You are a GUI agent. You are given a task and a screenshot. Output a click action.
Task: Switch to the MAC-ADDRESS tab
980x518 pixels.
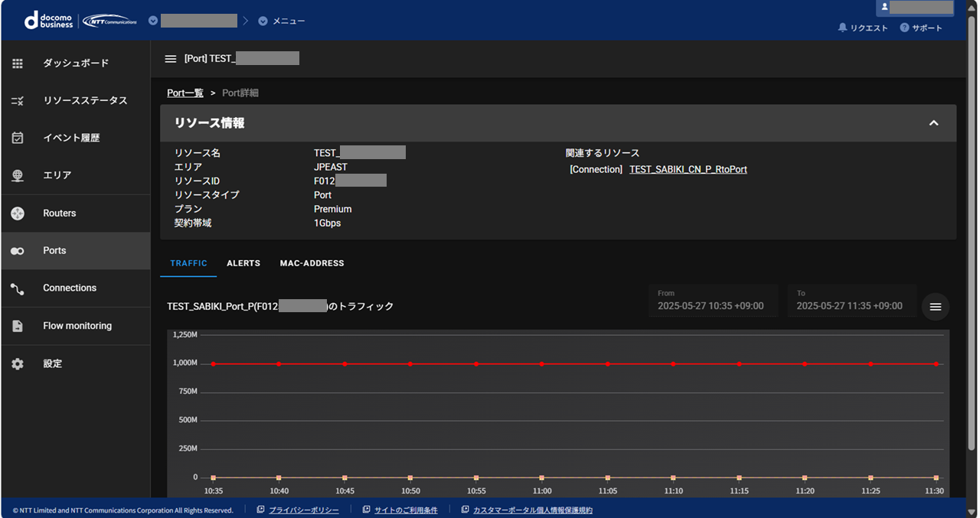[312, 263]
